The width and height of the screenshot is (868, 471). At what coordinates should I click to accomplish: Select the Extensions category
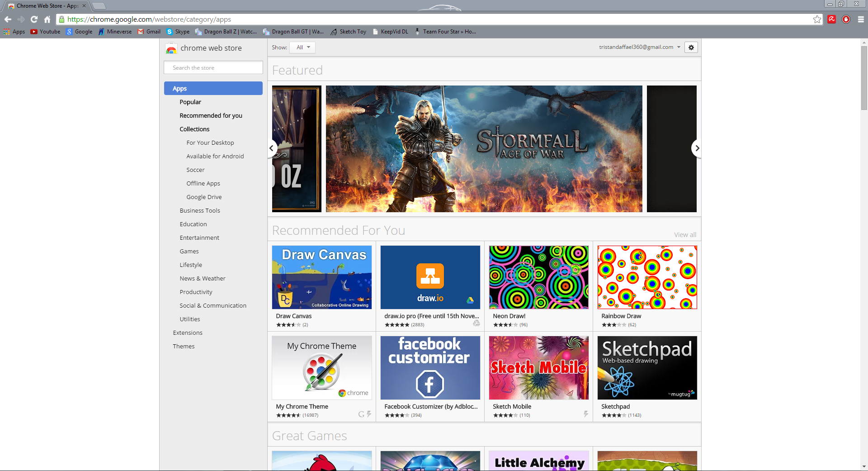tap(188, 333)
